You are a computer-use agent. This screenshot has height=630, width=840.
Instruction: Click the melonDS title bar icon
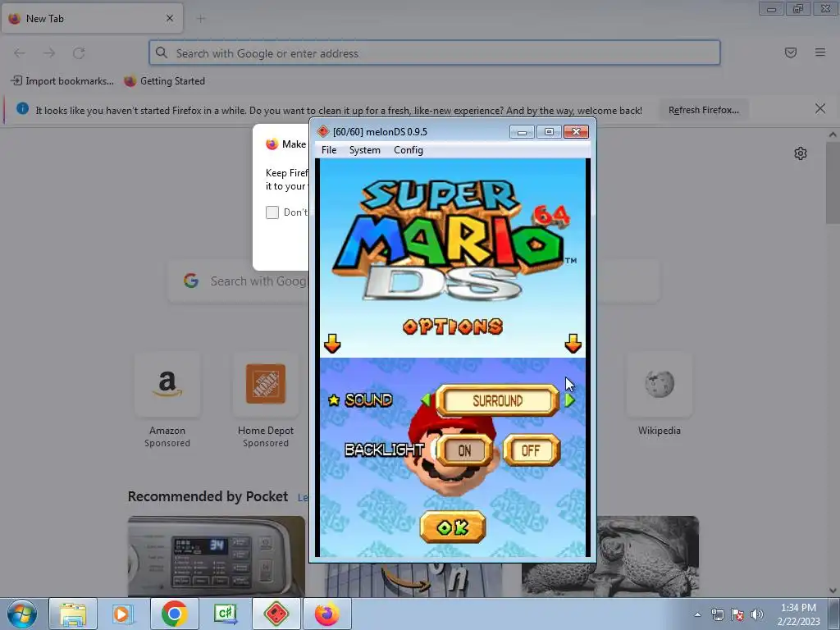322,131
